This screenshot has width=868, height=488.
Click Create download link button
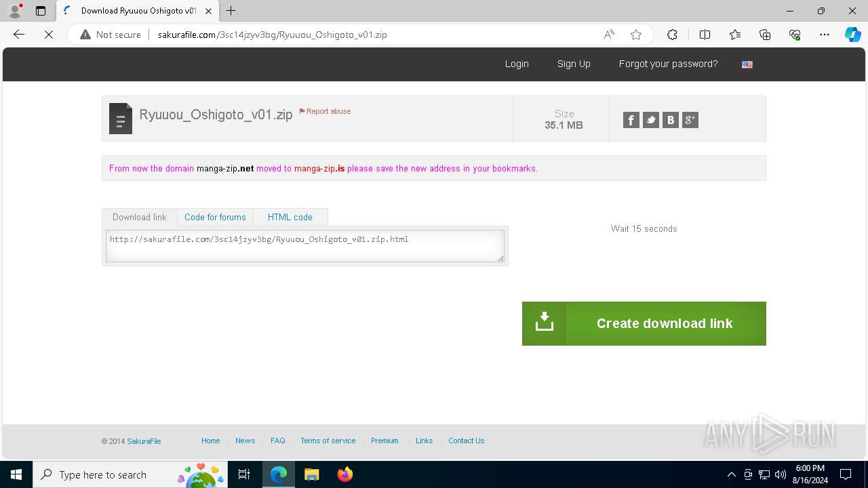[x=644, y=323]
